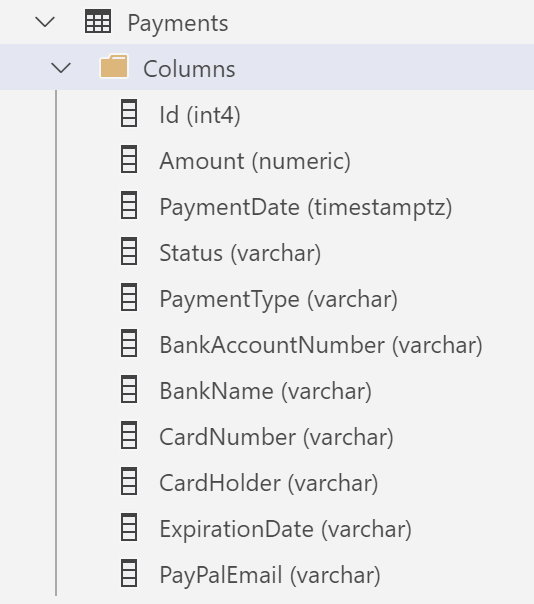
Task: Click the column icon beside PaymentType
Action: coord(129,297)
